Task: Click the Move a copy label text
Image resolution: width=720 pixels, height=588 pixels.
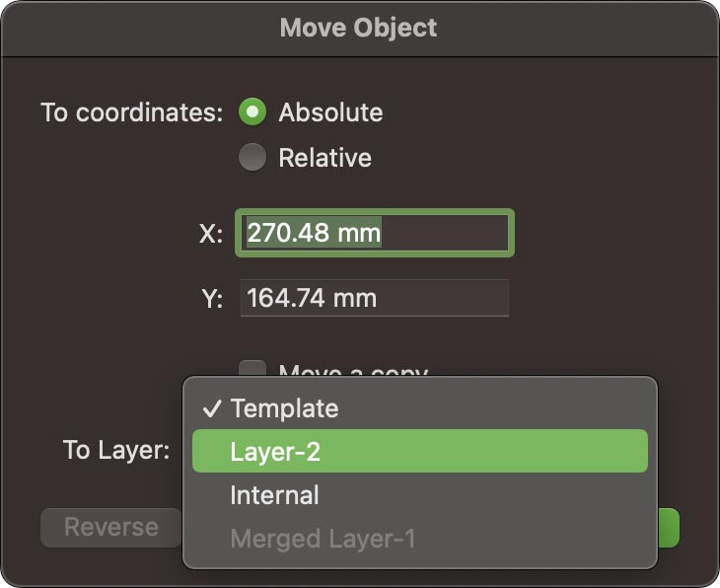Action: pyautogui.click(x=353, y=370)
